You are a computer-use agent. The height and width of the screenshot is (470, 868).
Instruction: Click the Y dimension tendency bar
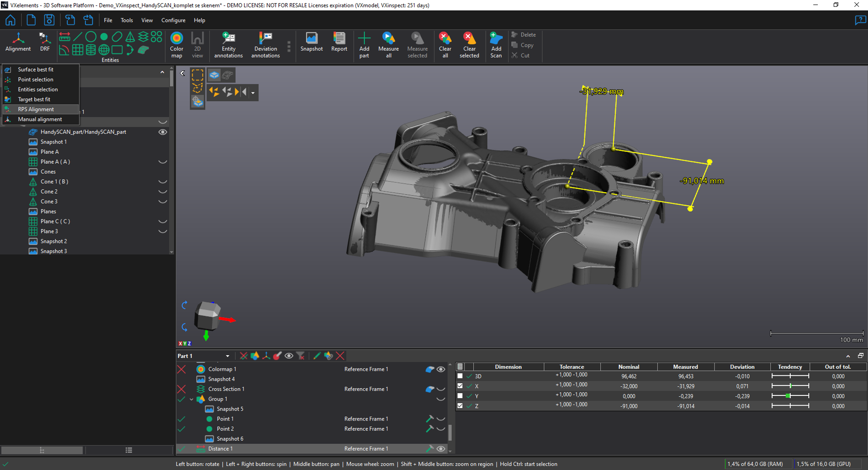click(x=790, y=396)
